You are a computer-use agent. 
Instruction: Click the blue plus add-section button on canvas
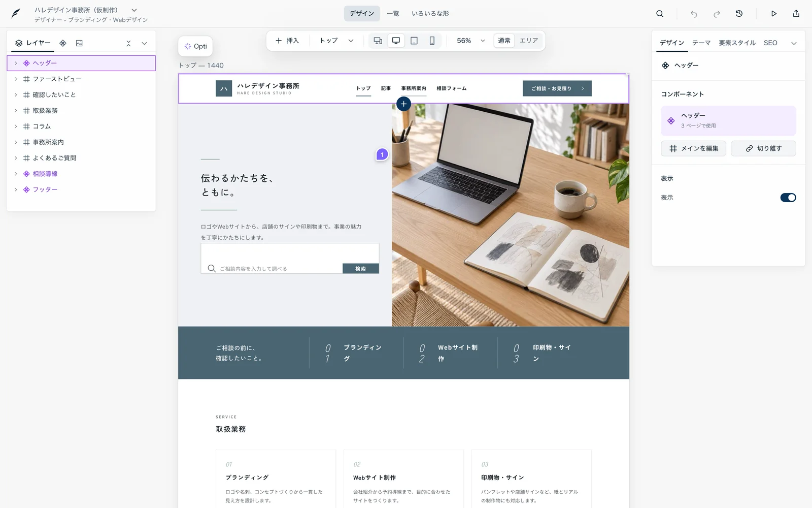[403, 104]
